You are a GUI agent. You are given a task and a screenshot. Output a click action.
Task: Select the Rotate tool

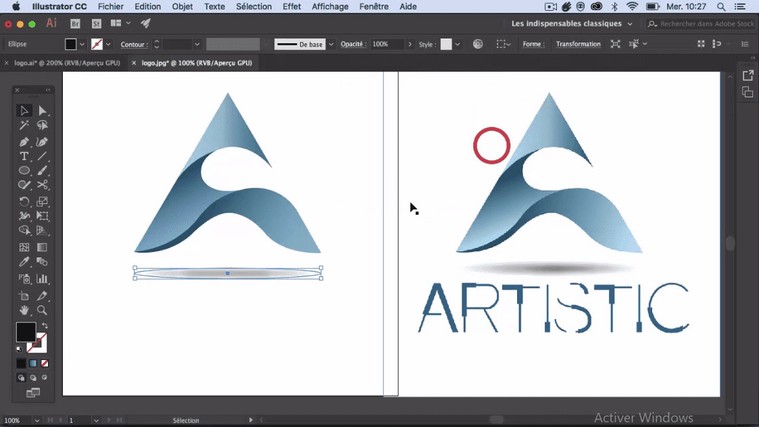(x=24, y=201)
